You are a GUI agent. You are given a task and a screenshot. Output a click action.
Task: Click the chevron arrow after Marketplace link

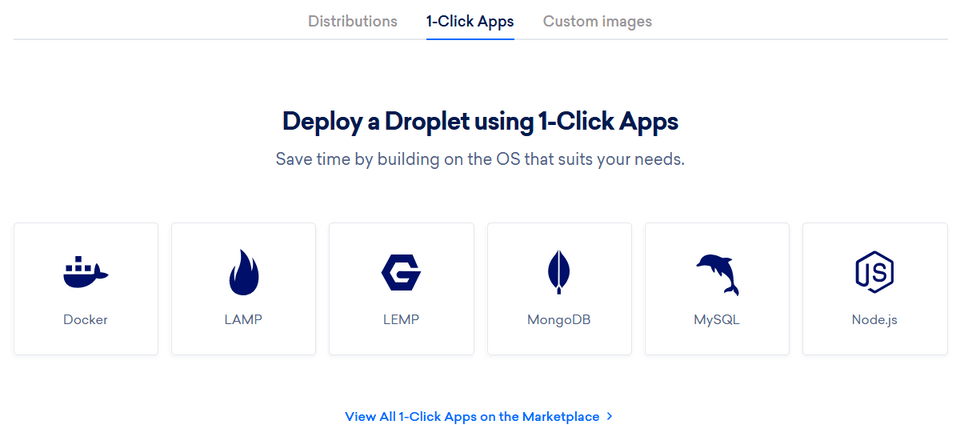(x=609, y=416)
